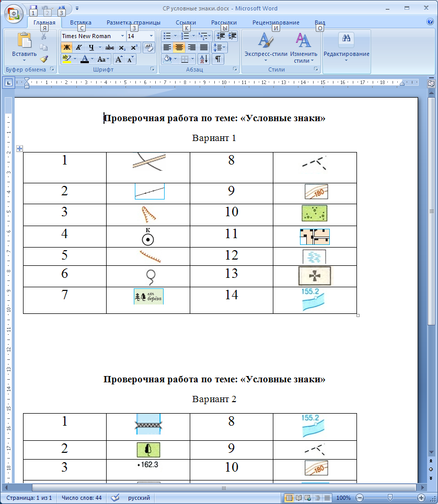The width and height of the screenshot is (438, 504).
Task: Select the Format Painter brush
Action: (44, 59)
